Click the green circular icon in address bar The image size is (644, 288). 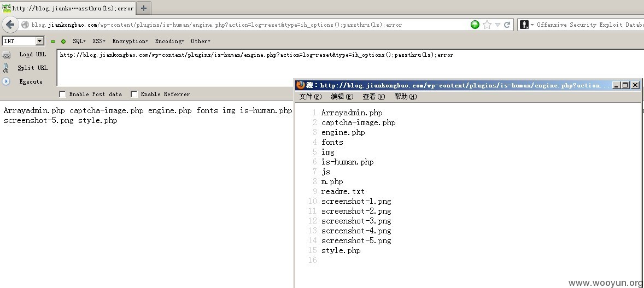[x=475, y=25]
